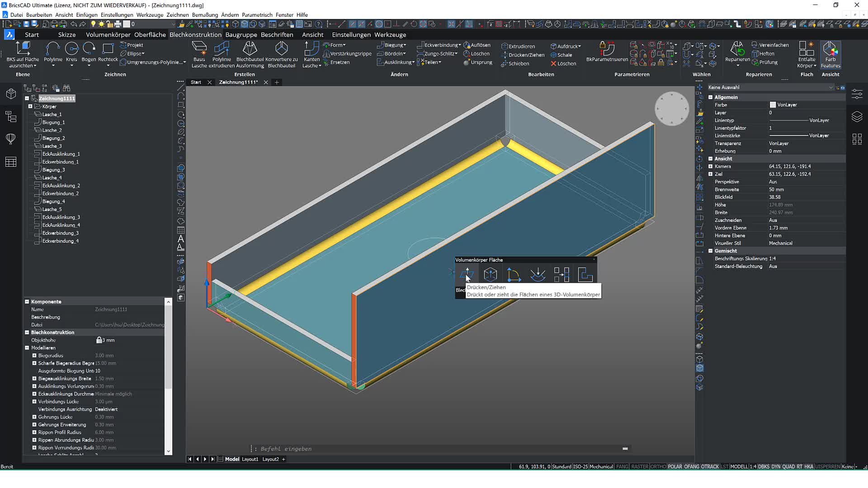
Task: Open the Eckverbindung dropdown
Action: pos(439,45)
